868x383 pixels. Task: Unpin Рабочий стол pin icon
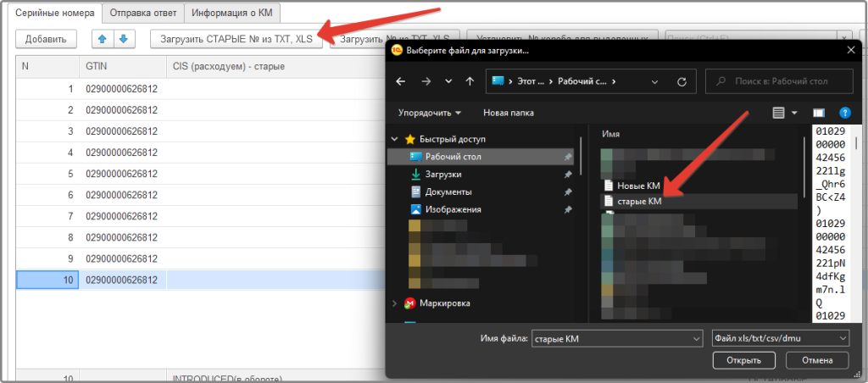tap(568, 158)
